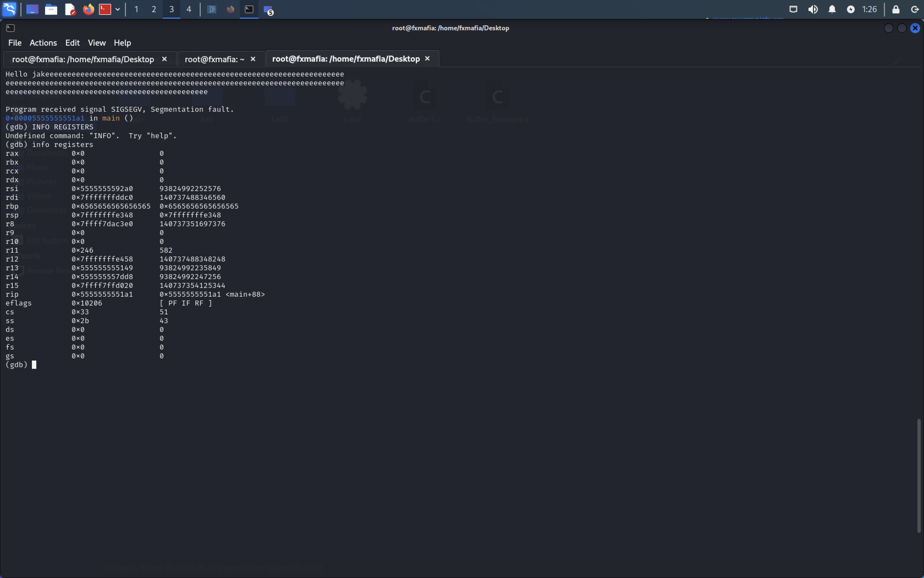Close the active third terminal tab
The width and height of the screenshot is (924, 578).
[x=427, y=58]
